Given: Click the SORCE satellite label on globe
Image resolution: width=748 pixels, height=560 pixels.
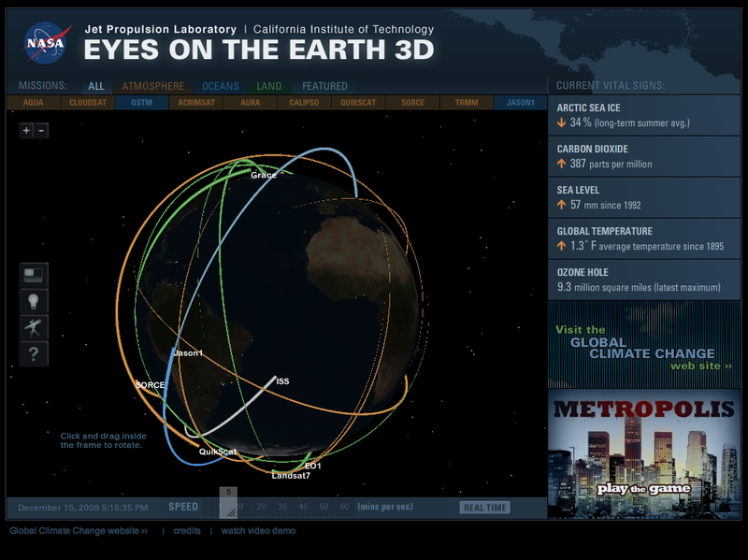Looking at the screenshot, I should coord(150,385).
